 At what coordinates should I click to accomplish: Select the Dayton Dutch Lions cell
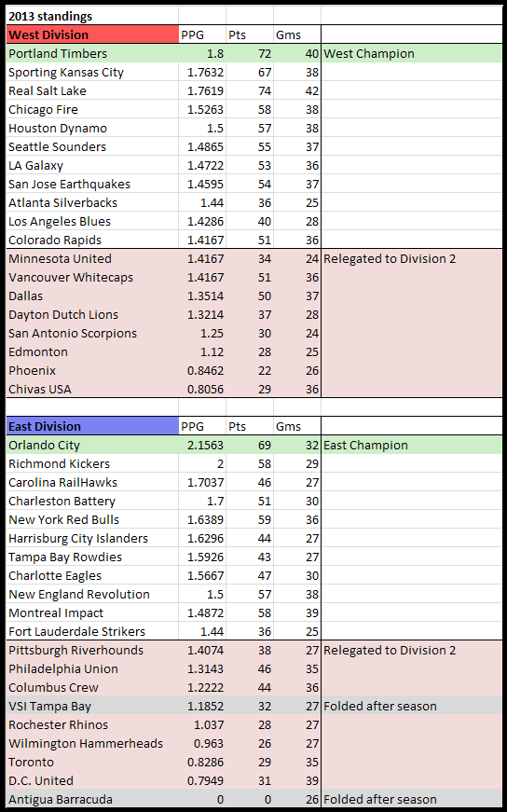coord(92,314)
